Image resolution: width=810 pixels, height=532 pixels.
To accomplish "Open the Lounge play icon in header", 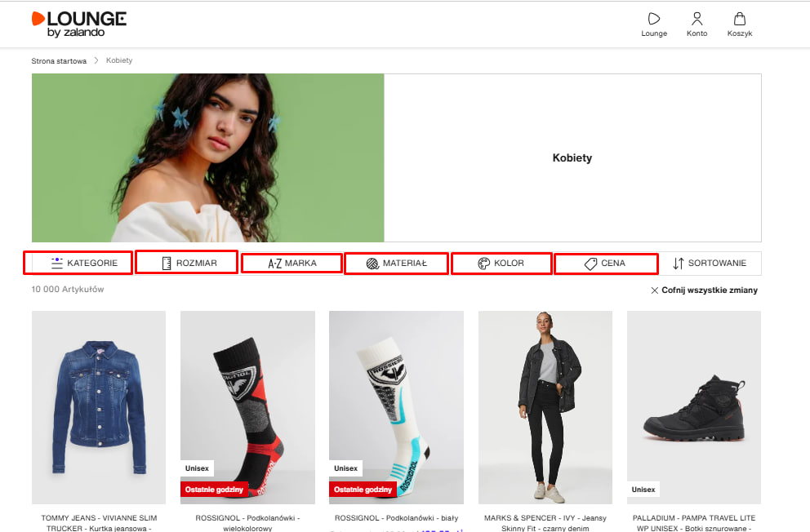I will [654, 19].
